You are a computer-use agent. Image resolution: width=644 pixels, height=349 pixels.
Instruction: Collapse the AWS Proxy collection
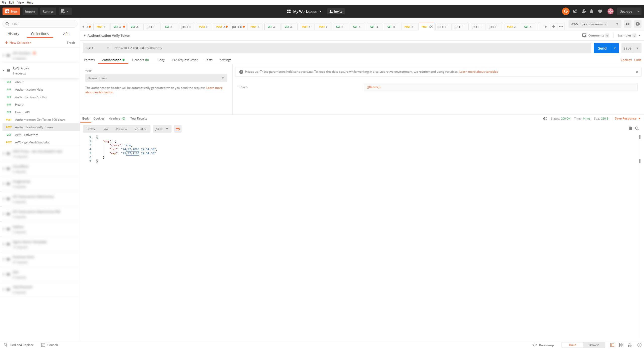pyautogui.click(x=4, y=70)
